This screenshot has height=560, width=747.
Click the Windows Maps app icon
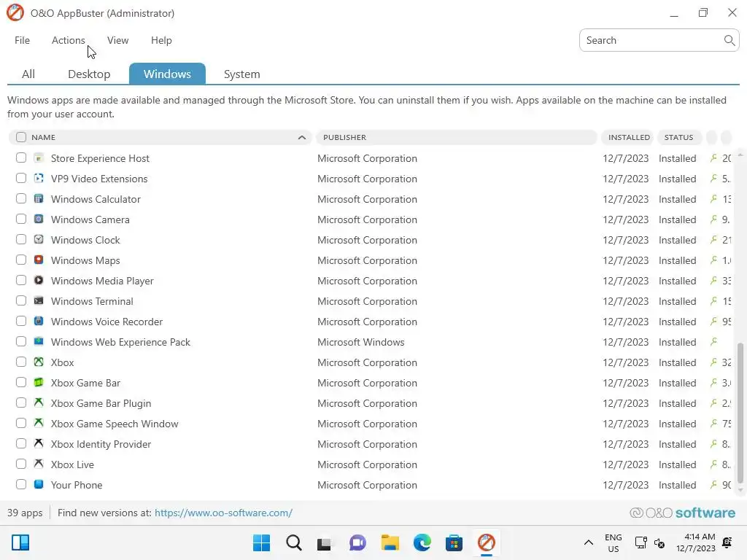pyautogui.click(x=39, y=260)
